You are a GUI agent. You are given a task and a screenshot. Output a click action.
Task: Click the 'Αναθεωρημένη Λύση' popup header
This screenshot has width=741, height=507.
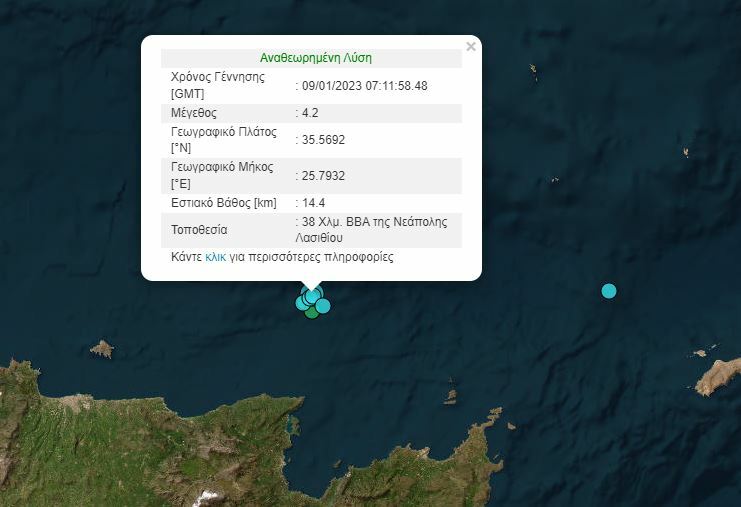point(315,58)
